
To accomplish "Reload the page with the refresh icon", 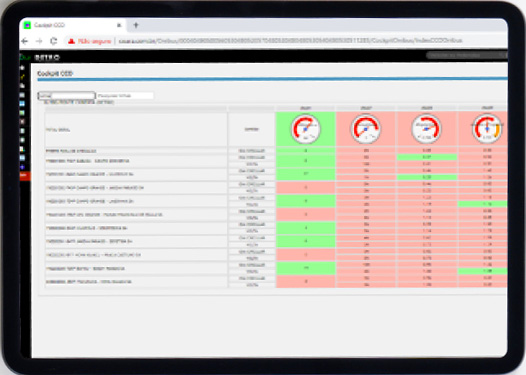I will 53,41.
